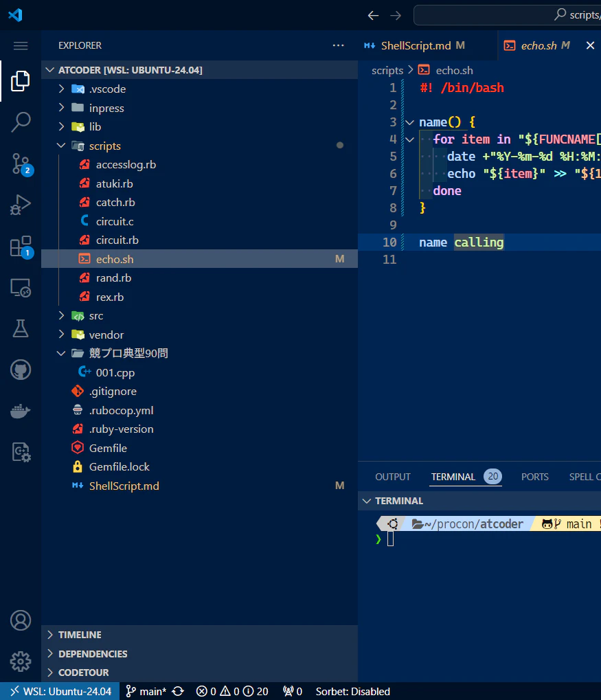Open Explorer views and more actions ellipsis
The width and height of the screenshot is (601, 700).
point(339,45)
